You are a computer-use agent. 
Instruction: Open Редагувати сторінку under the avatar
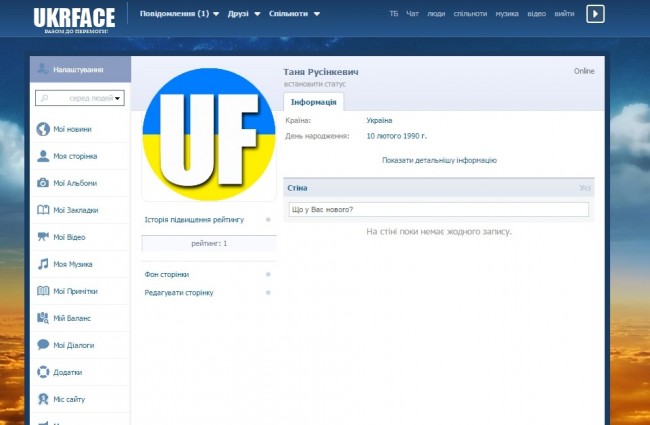[179, 293]
